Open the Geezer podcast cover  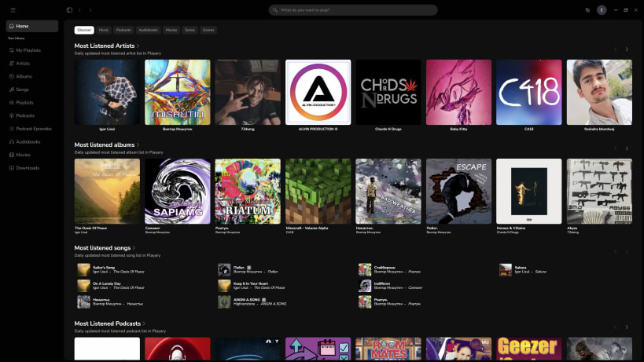(528, 349)
